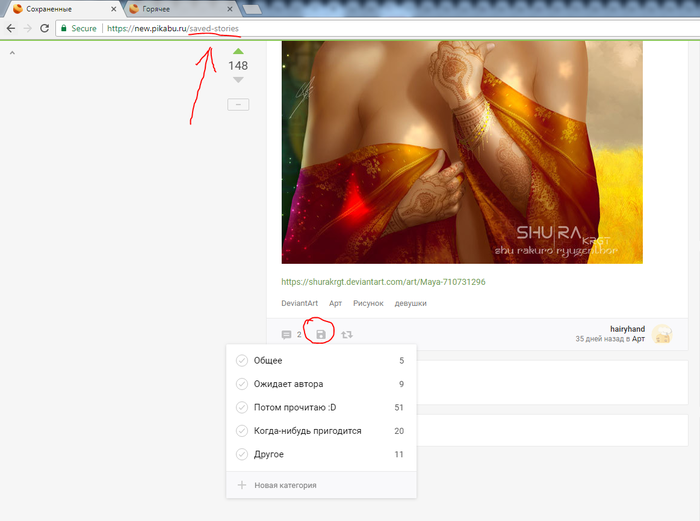Screen dimensions: 700x521
Task: Click the "DeviantArt" tag
Action: (x=302, y=303)
